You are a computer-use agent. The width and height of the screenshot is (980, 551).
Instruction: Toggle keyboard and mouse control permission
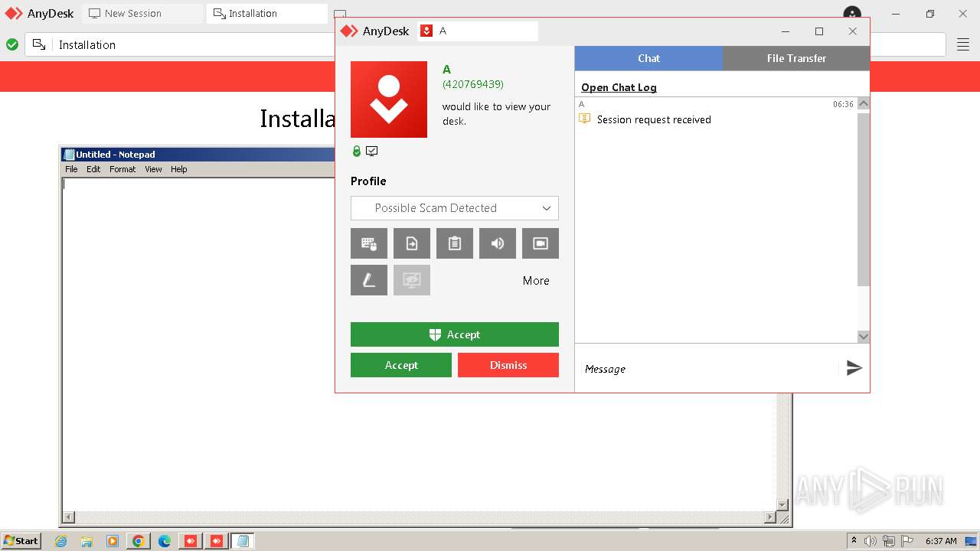369,243
